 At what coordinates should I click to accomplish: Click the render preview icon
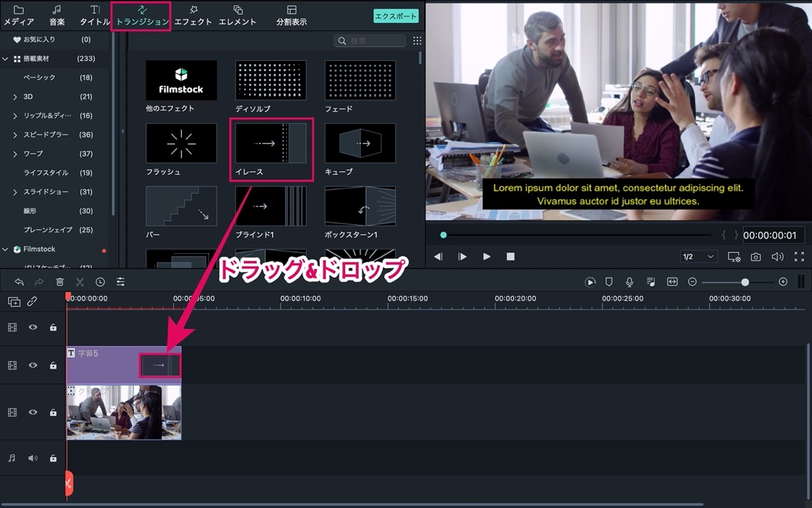click(x=590, y=282)
